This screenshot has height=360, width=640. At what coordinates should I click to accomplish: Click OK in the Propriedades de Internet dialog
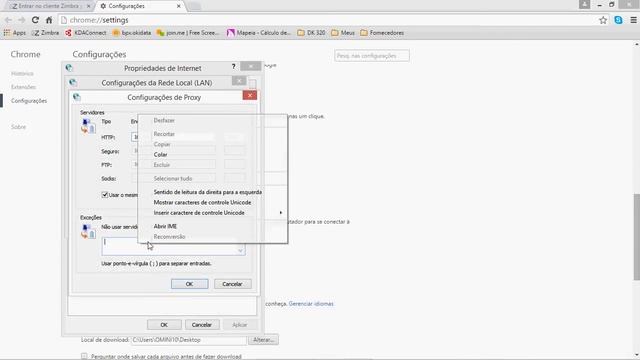164,325
